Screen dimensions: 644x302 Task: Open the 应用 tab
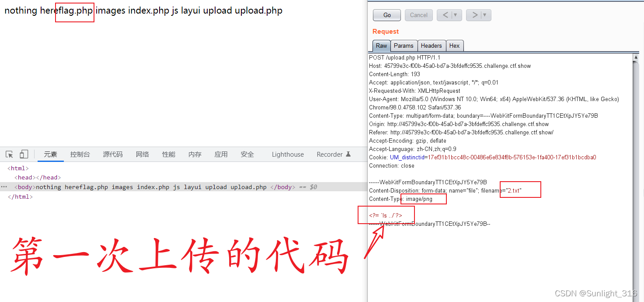[221, 154]
